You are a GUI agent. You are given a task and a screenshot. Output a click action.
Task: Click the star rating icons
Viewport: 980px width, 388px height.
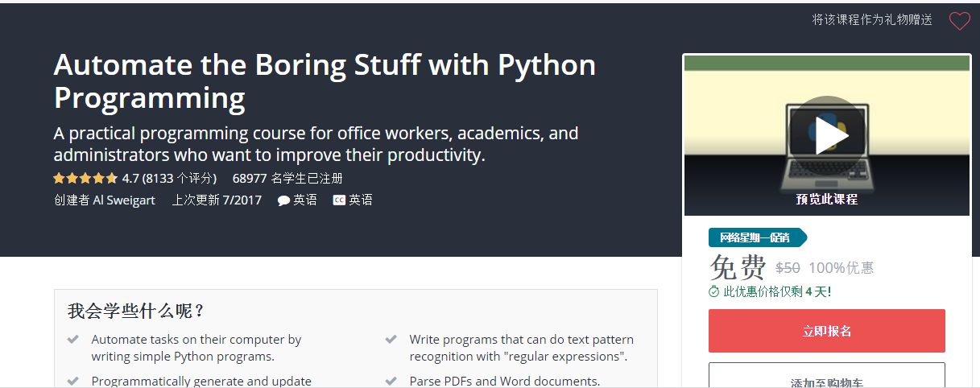85,178
